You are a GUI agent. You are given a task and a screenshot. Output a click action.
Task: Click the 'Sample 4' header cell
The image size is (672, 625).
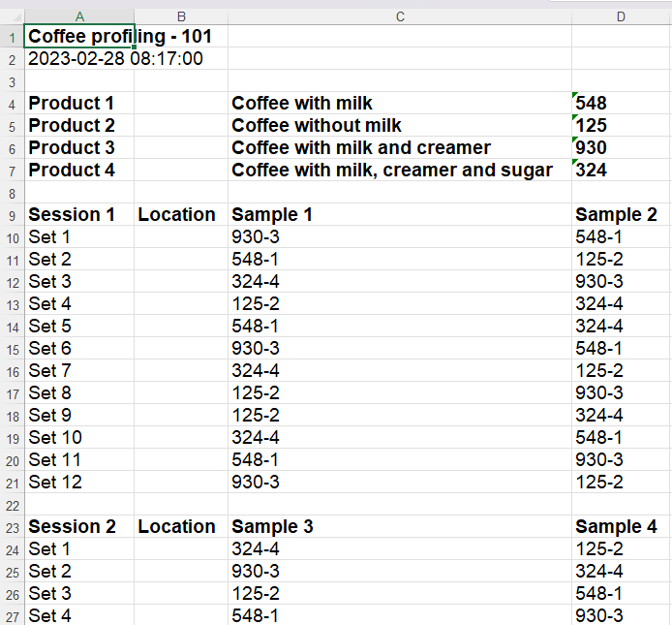tap(621, 527)
